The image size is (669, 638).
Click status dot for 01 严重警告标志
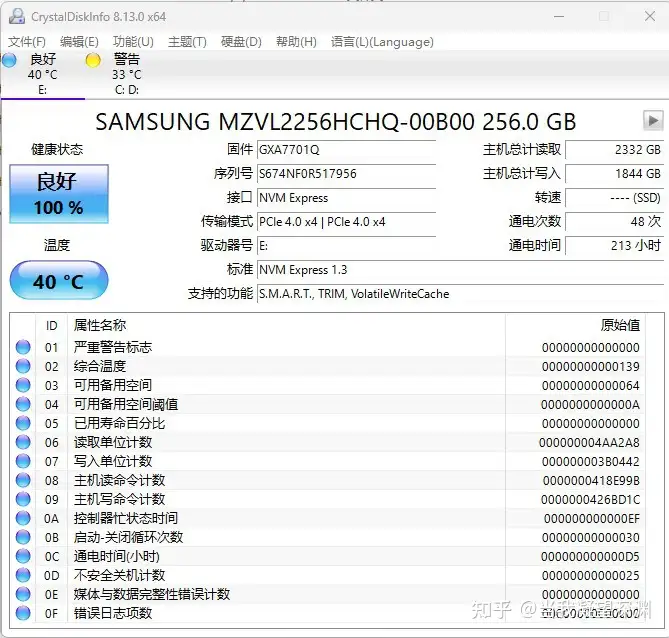pos(23,347)
